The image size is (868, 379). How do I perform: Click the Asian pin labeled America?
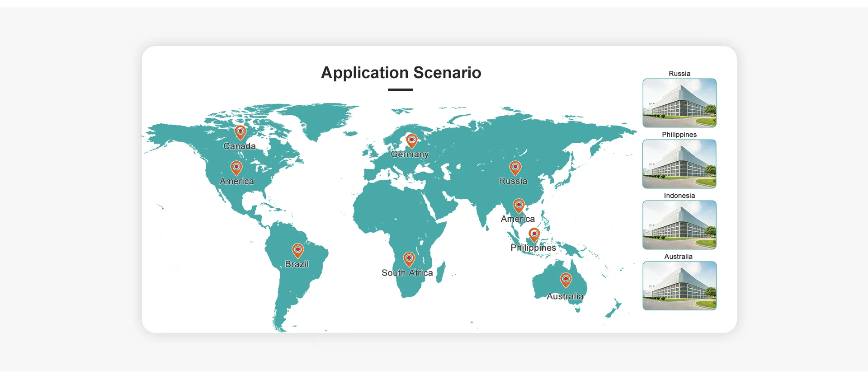click(x=519, y=206)
